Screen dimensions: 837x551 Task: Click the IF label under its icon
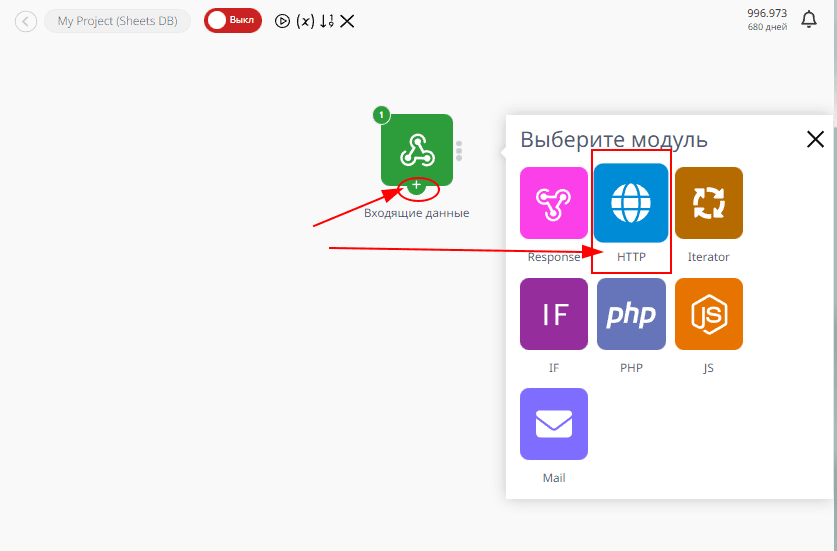pos(554,368)
